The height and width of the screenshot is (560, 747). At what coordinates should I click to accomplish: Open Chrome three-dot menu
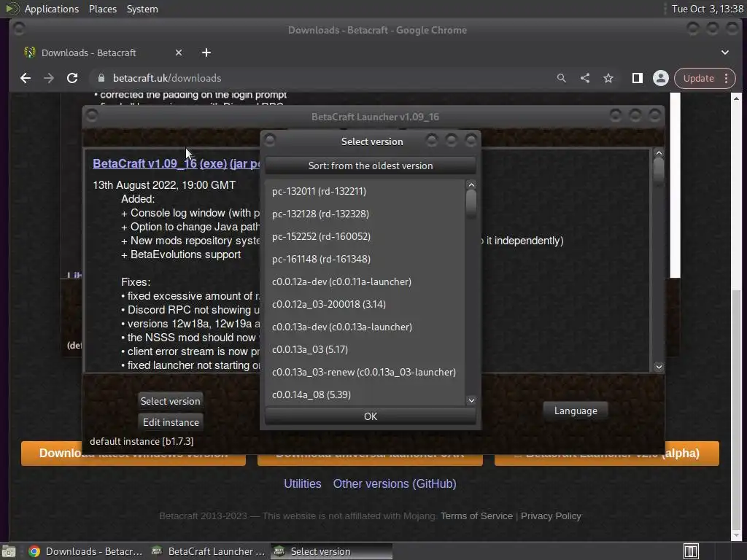(x=726, y=78)
